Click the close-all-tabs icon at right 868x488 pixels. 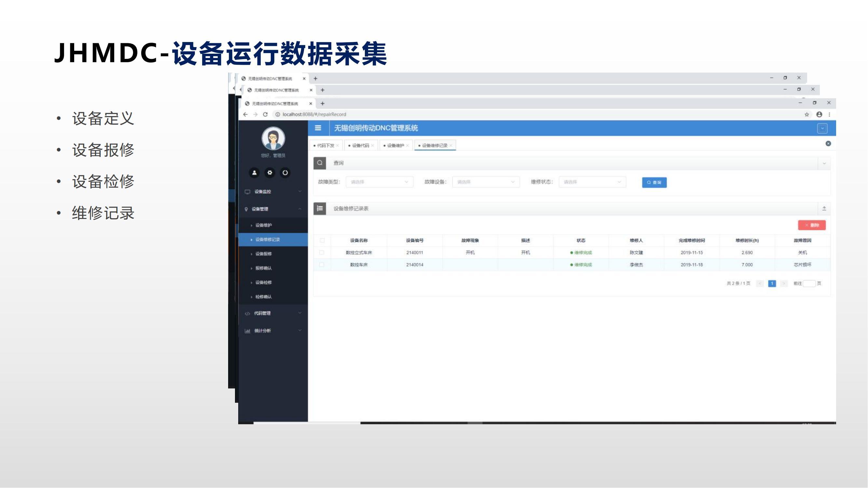[x=828, y=144]
